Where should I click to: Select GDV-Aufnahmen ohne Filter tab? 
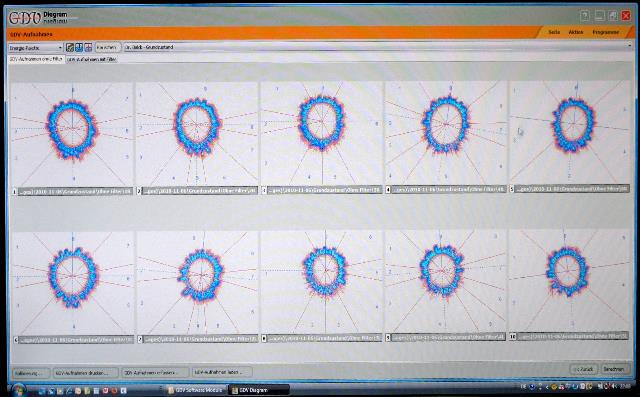point(36,59)
